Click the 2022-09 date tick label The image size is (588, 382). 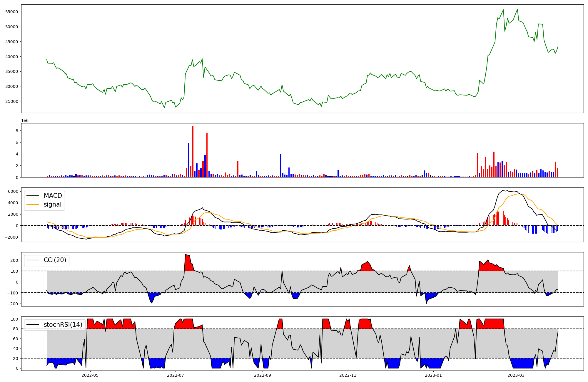[262, 375]
